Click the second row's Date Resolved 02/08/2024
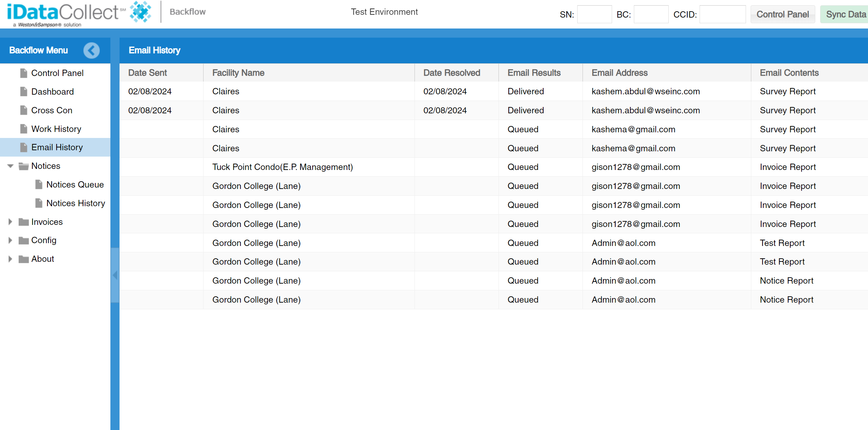This screenshot has width=868, height=430. [x=445, y=110]
